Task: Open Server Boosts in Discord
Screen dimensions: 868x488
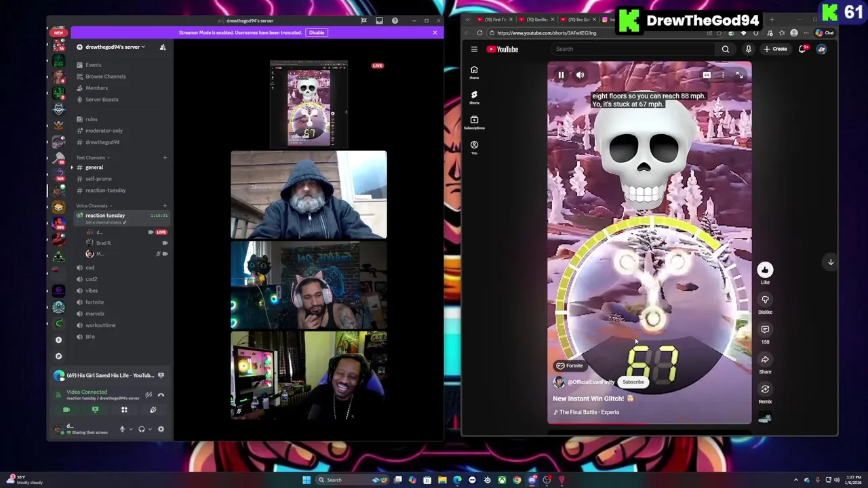Action: click(x=102, y=100)
